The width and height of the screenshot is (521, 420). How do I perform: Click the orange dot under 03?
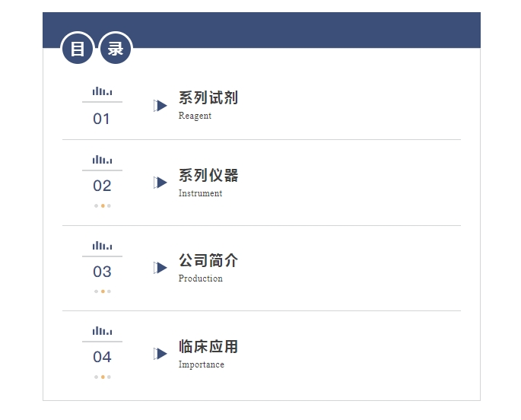pos(103,291)
